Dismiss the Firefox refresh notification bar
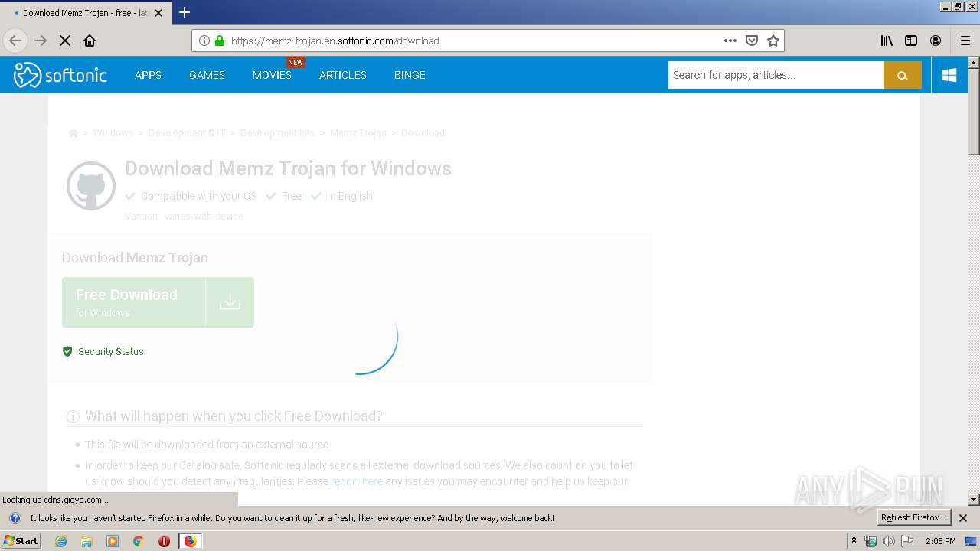 tap(963, 518)
